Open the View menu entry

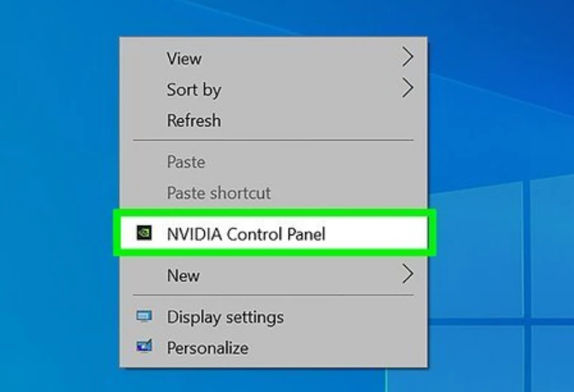[x=273, y=58]
